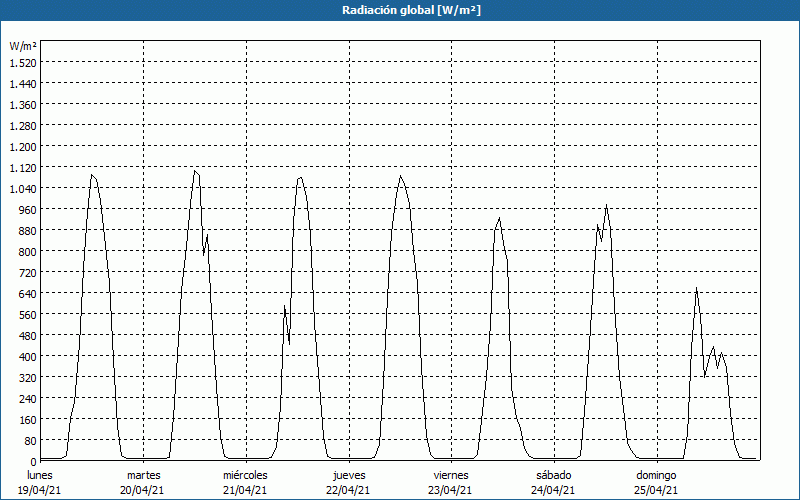Click the 400 y-axis value
This screenshot has width=800, height=500.
pos(29,357)
